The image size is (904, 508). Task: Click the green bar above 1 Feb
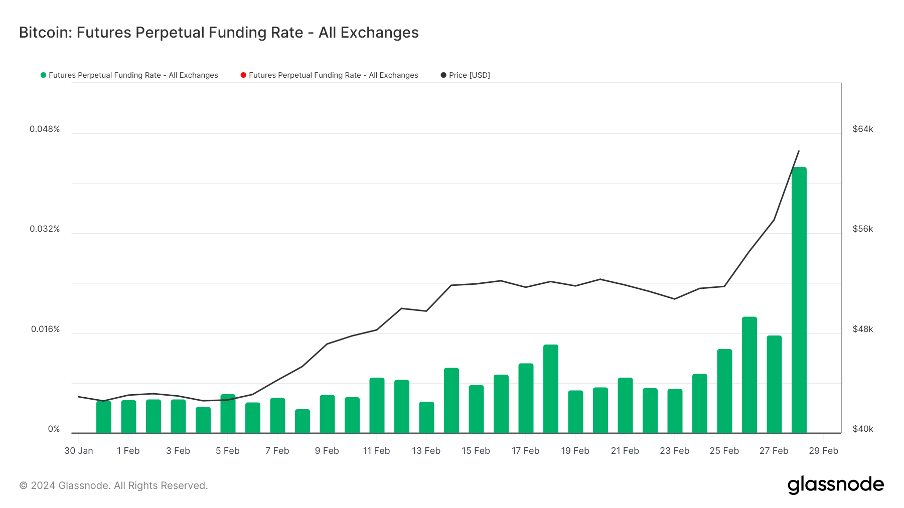point(129,416)
